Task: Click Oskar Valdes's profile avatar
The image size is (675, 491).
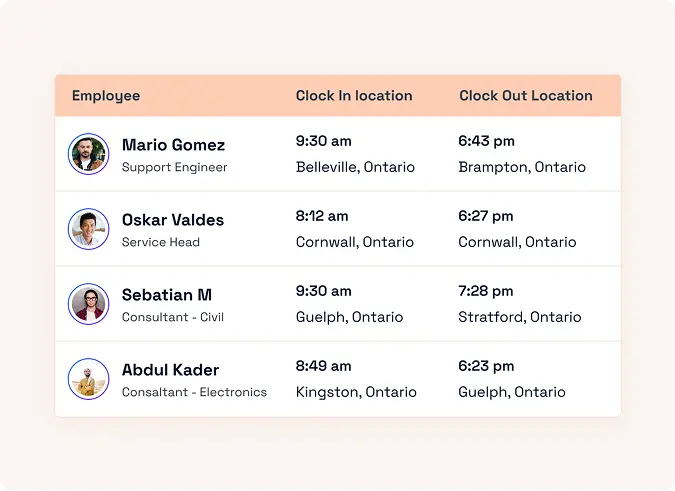Action: (88, 229)
